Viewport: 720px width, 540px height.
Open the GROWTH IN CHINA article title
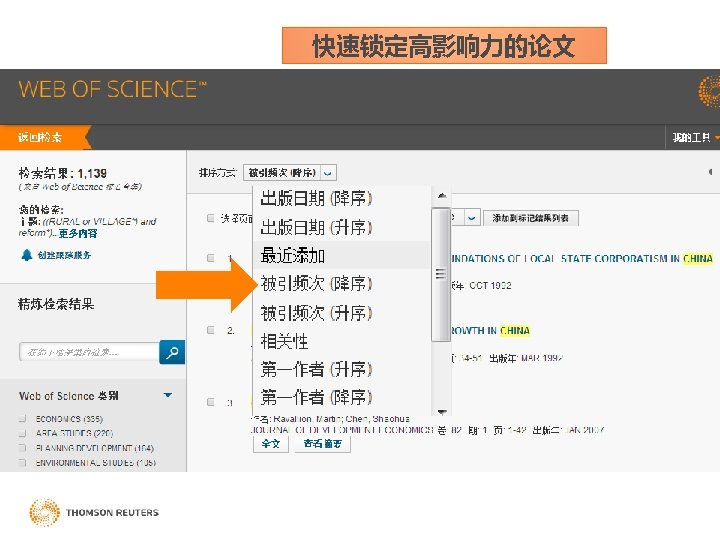(x=490, y=331)
